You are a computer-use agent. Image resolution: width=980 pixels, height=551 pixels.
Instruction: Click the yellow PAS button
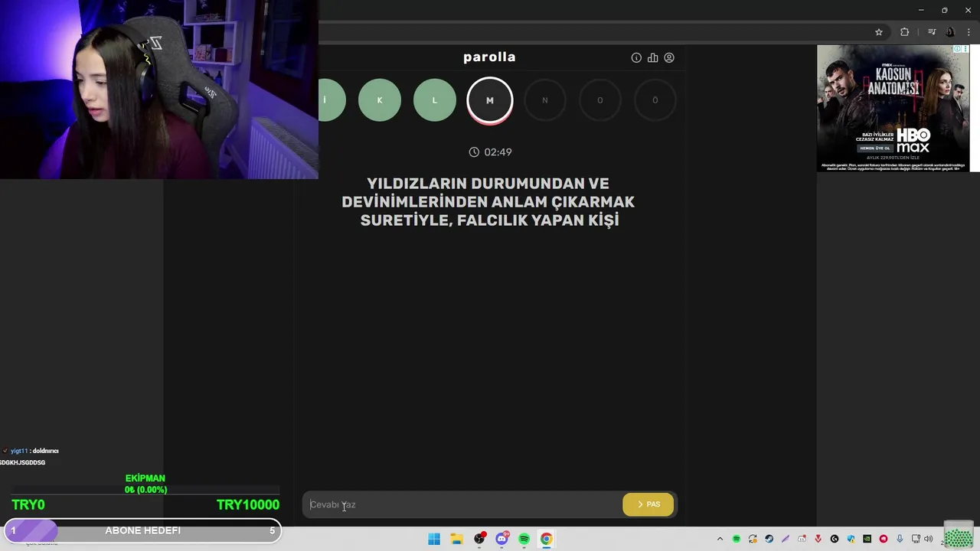click(x=648, y=504)
